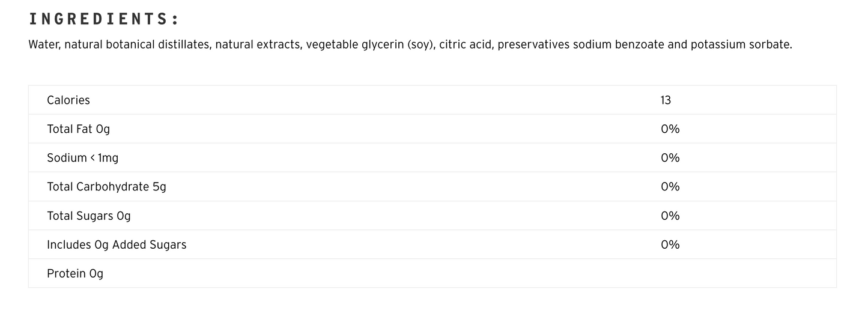Image resolution: width=868 pixels, height=316 pixels.
Task: Click 'potassium sorbate' at the sentence end
Action: tap(741, 44)
